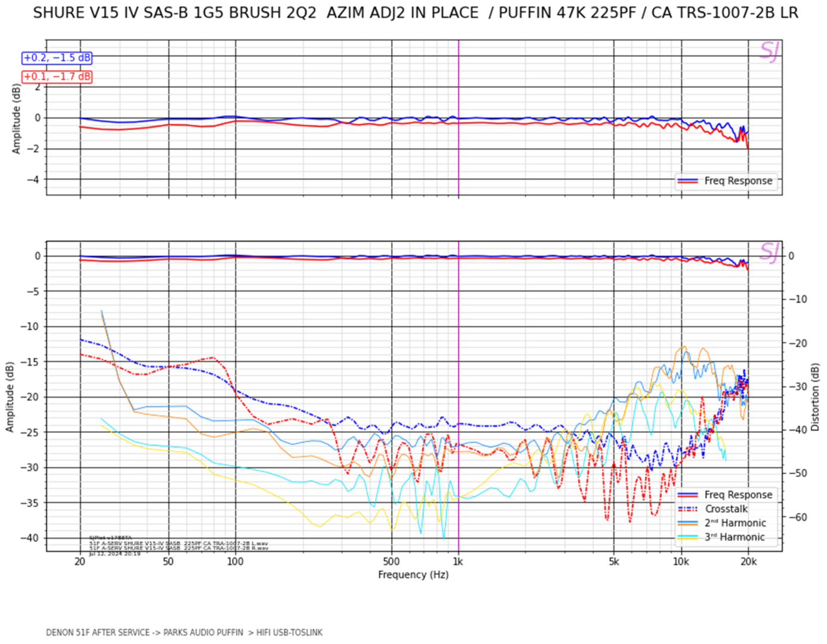The width and height of the screenshot is (827, 644).
Task: Click "Freq Response" in the lower chart legend
Action: point(738,495)
